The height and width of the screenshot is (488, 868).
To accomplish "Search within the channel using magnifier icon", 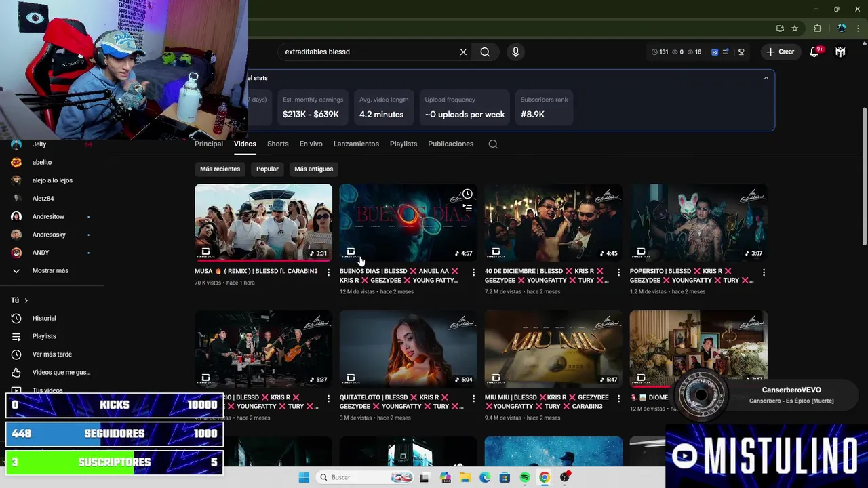I will click(493, 144).
